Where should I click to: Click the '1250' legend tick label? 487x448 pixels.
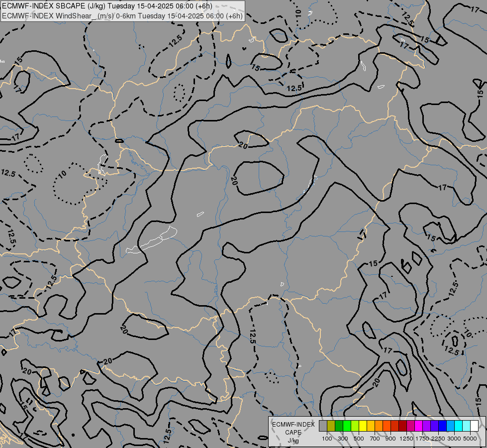pyautogui.click(x=406, y=439)
